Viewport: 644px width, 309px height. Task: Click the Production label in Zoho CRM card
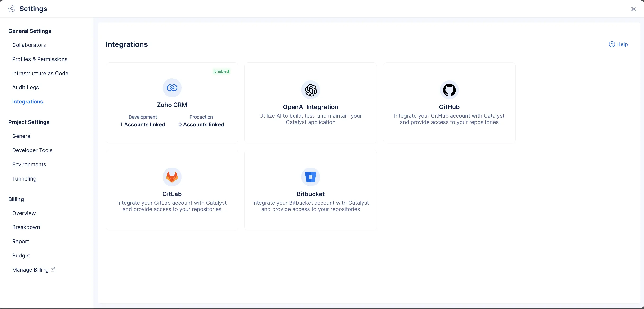coord(201,117)
